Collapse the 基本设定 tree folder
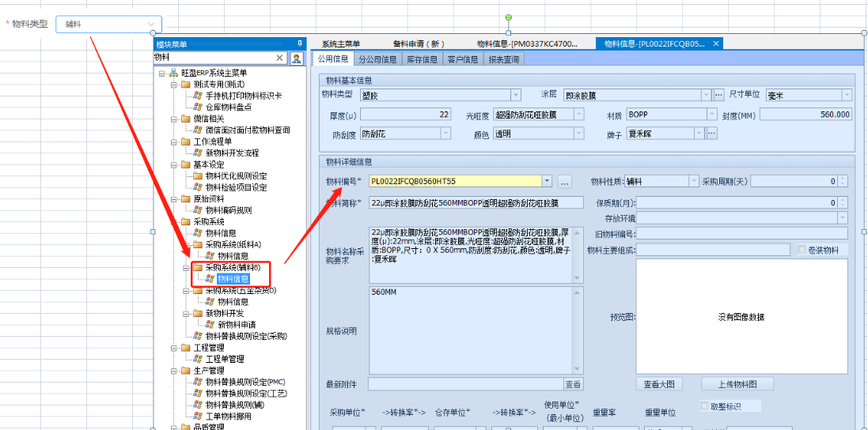 (173, 164)
